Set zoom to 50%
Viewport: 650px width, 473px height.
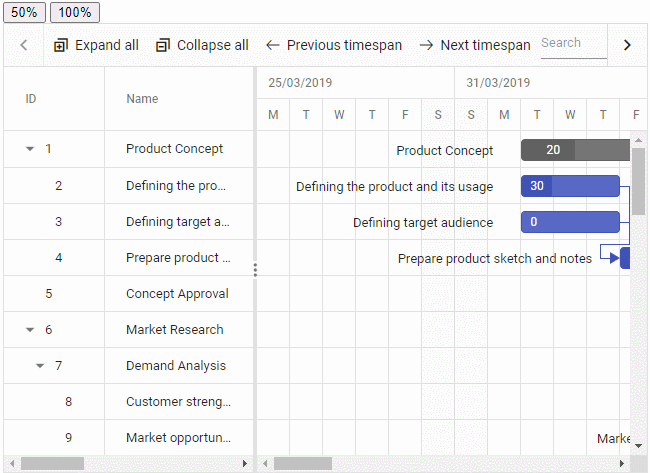24,12
